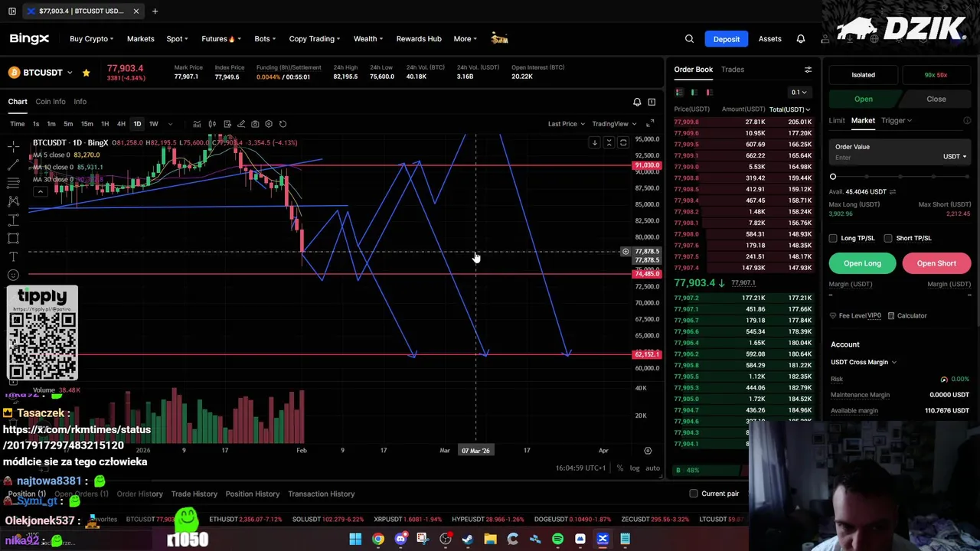Check the Current pair checkbox
This screenshot has width=980, height=551.
tap(694, 494)
